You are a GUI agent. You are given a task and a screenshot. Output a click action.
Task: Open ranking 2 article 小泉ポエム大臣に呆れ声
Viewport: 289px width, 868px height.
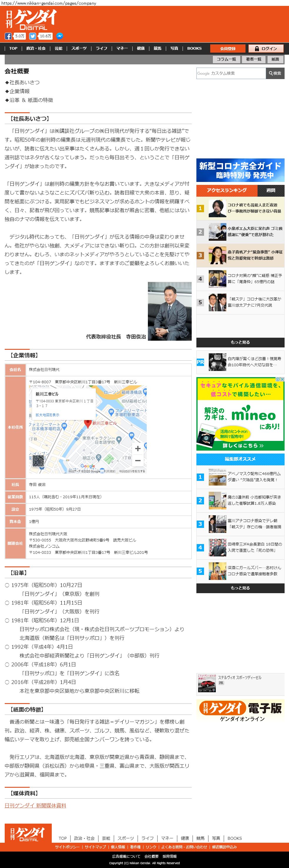click(x=240, y=232)
